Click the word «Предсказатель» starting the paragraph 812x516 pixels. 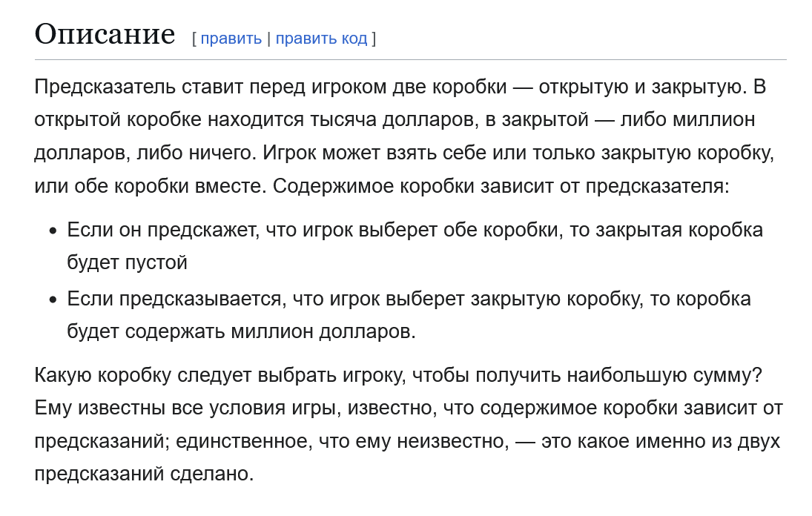[105, 87]
